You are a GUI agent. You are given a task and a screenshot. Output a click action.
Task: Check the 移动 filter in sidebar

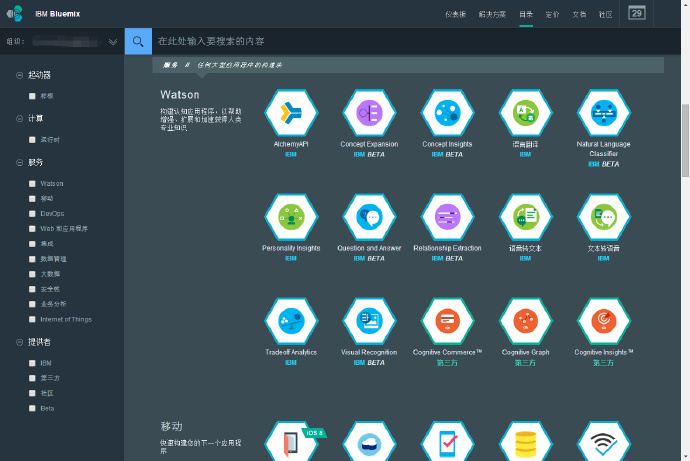[x=32, y=198]
